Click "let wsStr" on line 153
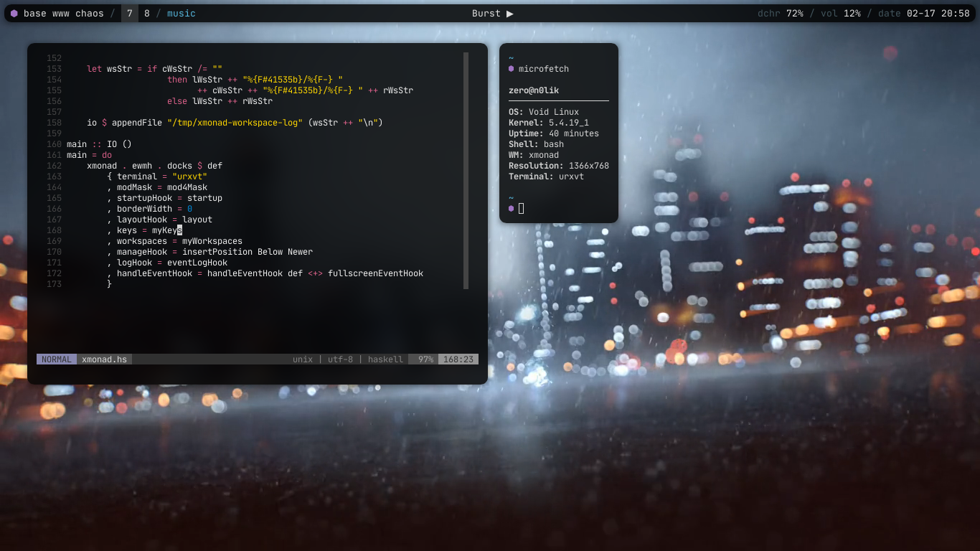The height and width of the screenshot is (551, 980). click(109, 69)
